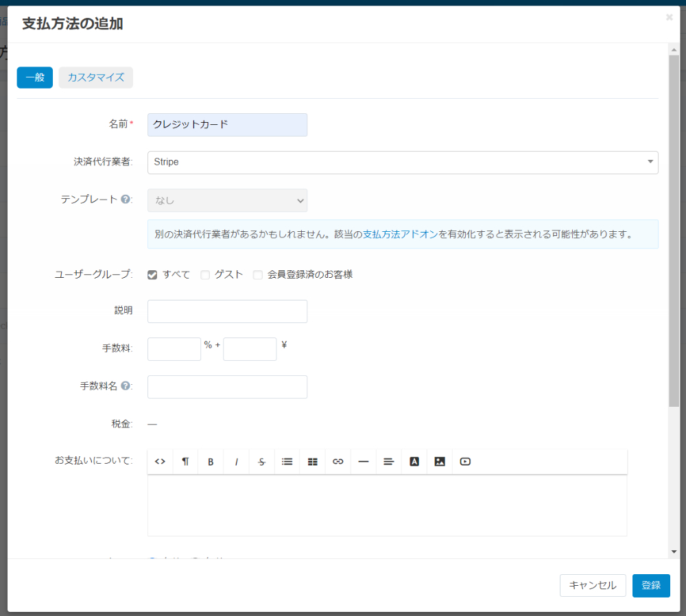This screenshot has width=686, height=616.
Task: Toggle HTML source view in editor
Action: tap(160, 462)
